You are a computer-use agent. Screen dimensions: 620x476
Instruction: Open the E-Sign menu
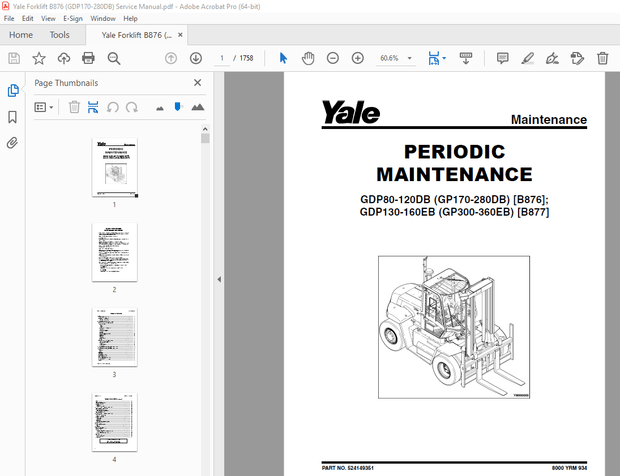pyautogui.click(x=73, y=18)
